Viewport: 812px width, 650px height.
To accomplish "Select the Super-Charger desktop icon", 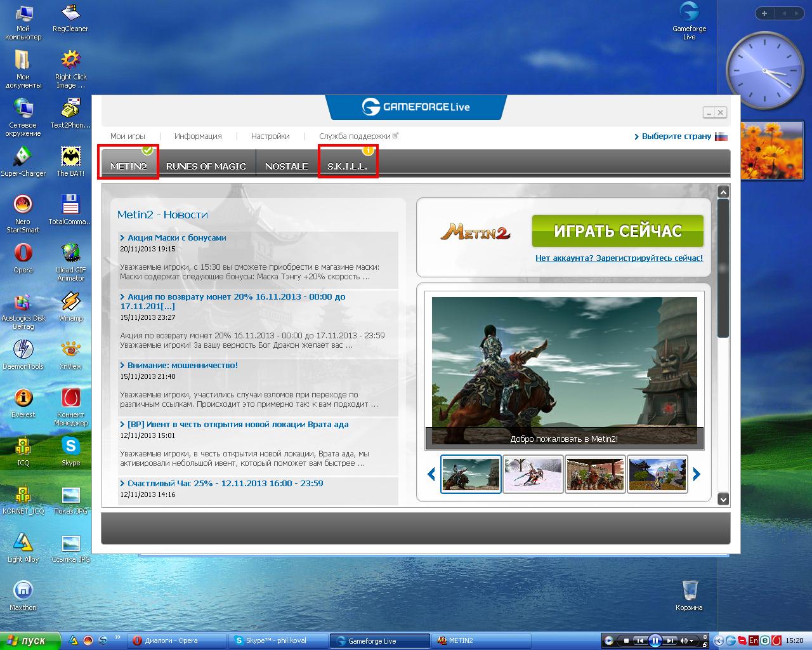I will (x=23, y=162).
